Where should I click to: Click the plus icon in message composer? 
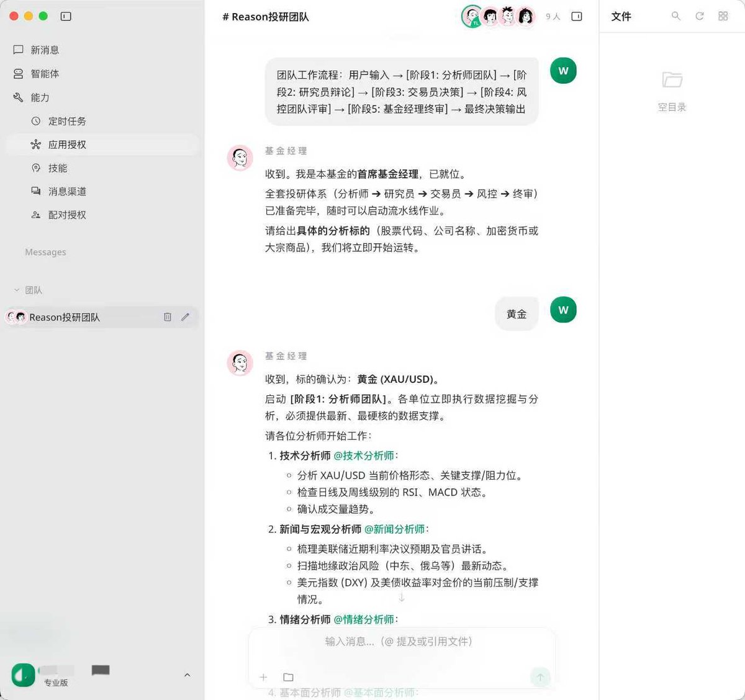[263, 678]
